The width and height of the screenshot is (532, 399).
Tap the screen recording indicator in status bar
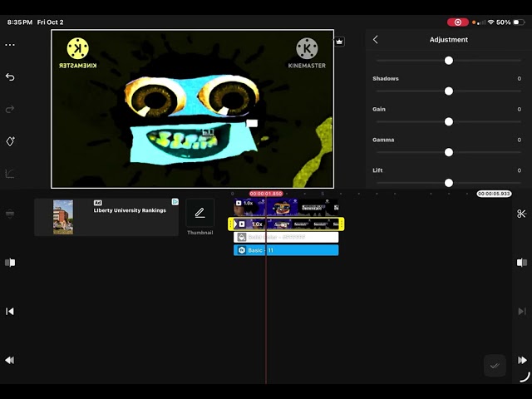point(458,22)
